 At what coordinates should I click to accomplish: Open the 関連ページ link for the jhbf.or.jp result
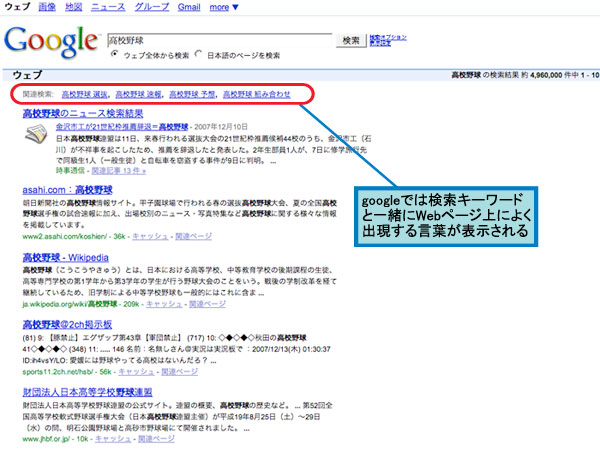pos(156,439)
